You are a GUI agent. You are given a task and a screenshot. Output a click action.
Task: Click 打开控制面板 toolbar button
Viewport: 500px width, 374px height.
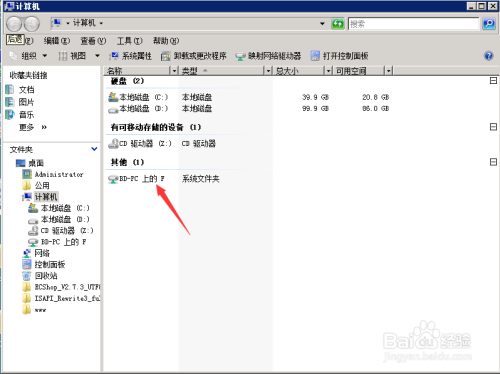pyautogui.click(x=339, y=56)
